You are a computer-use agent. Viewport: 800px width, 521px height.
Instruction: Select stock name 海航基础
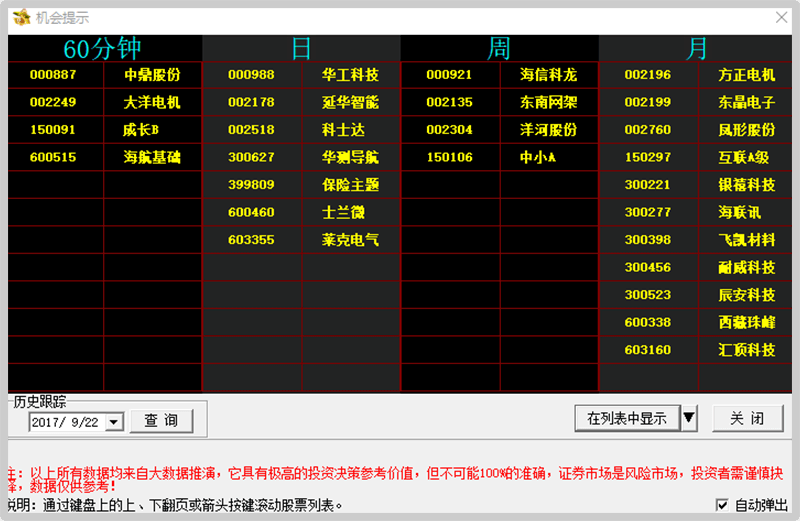pos(152,158)
